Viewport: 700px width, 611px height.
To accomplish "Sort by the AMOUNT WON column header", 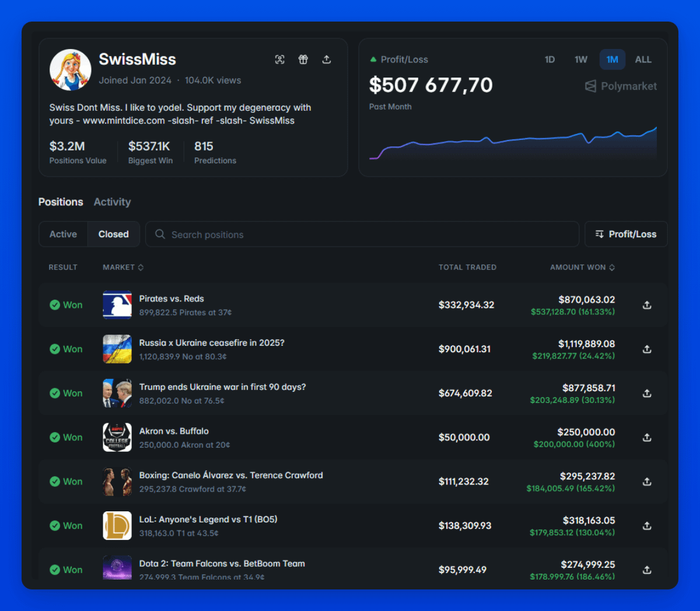I will (583, 267).
